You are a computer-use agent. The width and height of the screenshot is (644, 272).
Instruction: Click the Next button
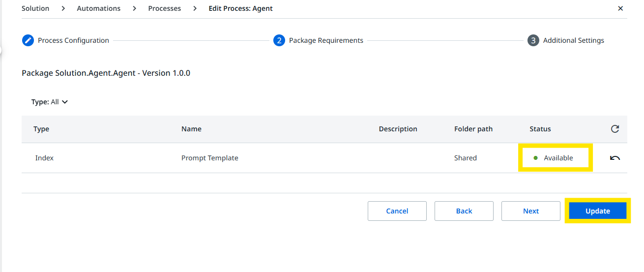[x=531, y=211]
